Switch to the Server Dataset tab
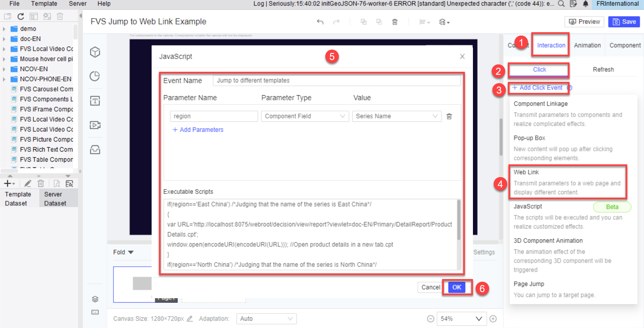The height and width of the screenshot is (328, 644). tap(59, 199)
